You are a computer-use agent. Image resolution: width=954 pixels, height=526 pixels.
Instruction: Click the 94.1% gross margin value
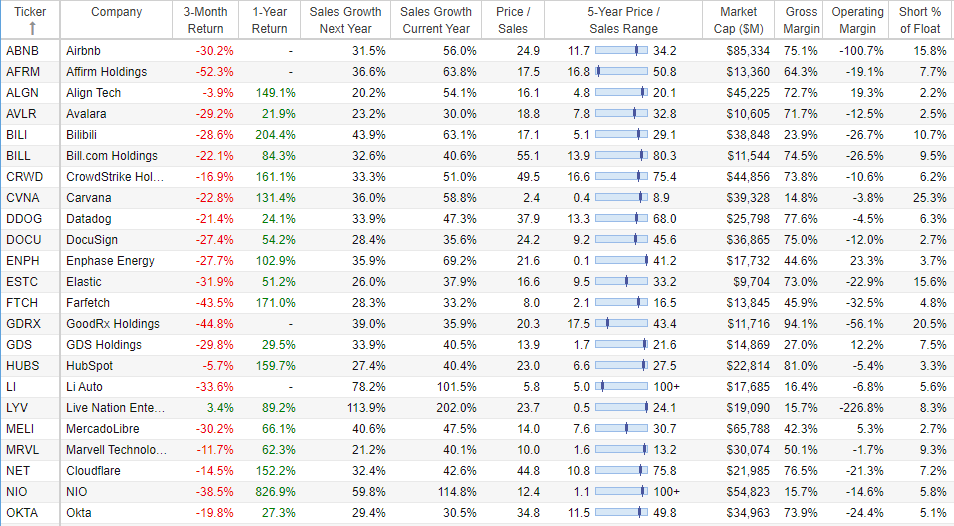(801, 324)
